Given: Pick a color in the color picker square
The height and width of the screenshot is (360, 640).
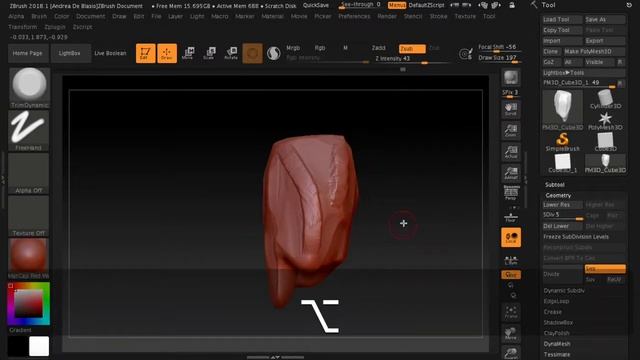Looking at the screenshot, I should tap(29, 303).
